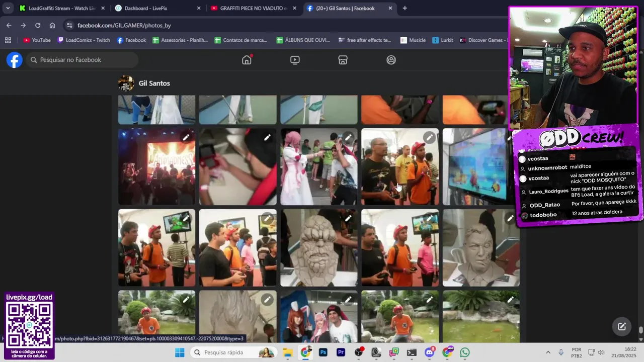Click edit pencil on pink-haired cosplayer photo

pos(348,137)
